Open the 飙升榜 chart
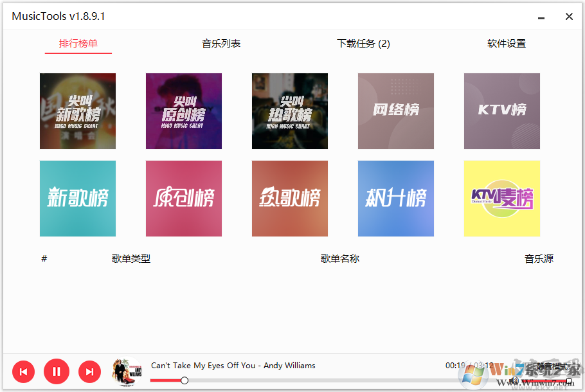 tap(395, 198)
